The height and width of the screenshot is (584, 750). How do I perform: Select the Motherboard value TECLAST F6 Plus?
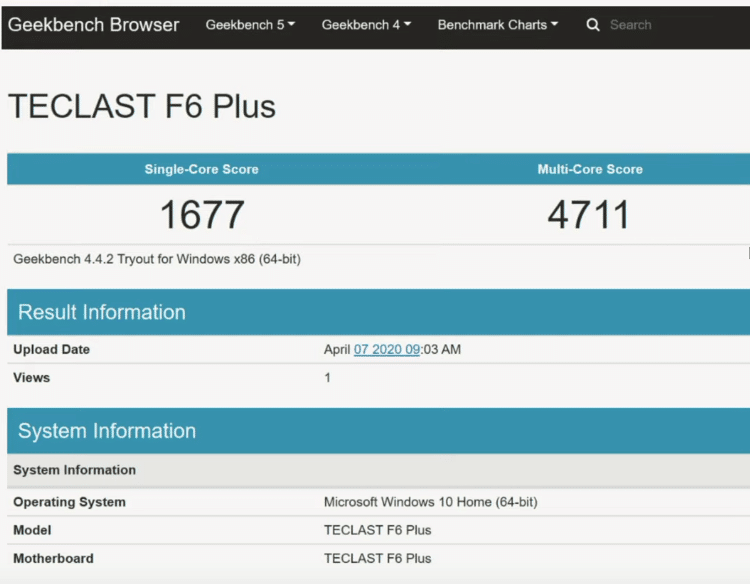[x=377, y=559]
